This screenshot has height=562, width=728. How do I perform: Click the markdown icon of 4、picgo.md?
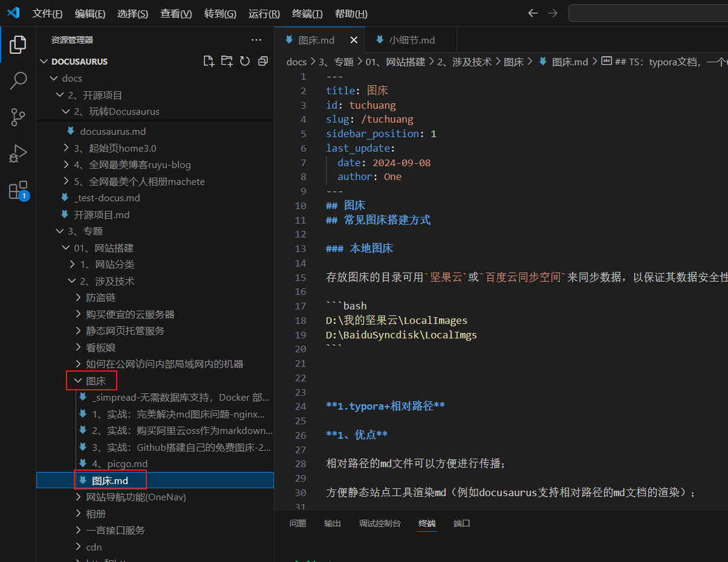pos(83,463)
